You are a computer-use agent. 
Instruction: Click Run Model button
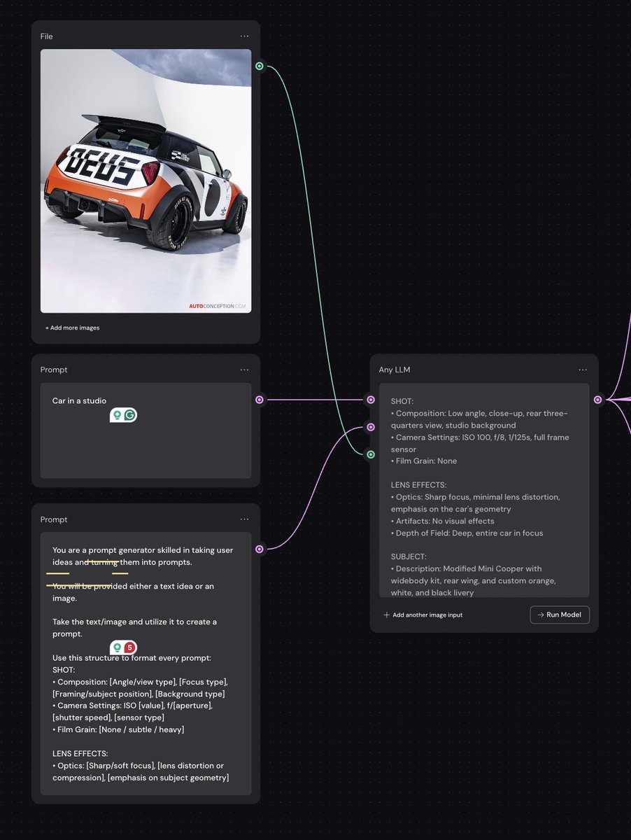click(560, 615)
